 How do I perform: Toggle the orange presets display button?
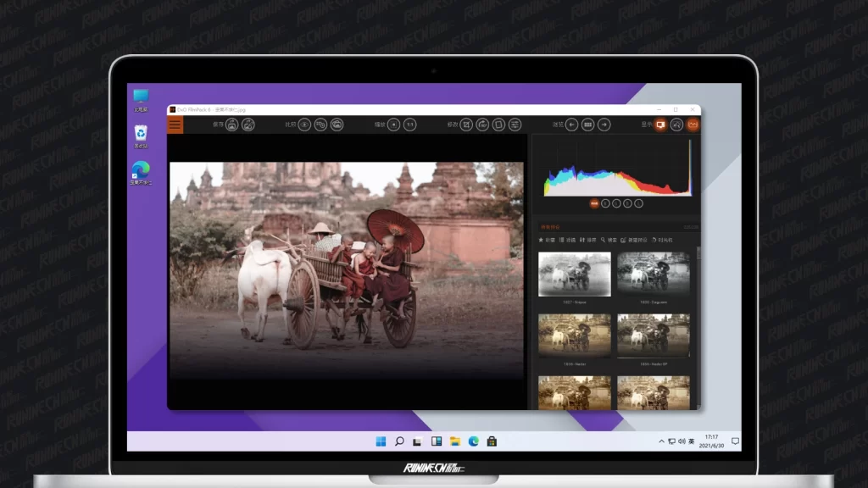click(x=660, y=125)
